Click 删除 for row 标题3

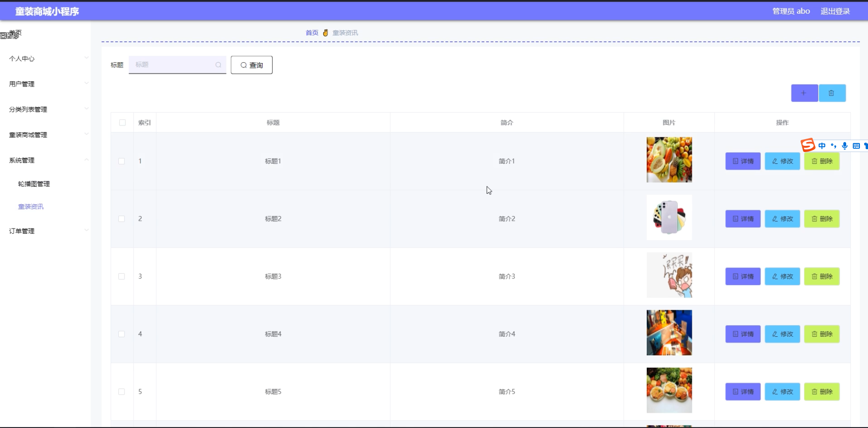tap(821, 276)
